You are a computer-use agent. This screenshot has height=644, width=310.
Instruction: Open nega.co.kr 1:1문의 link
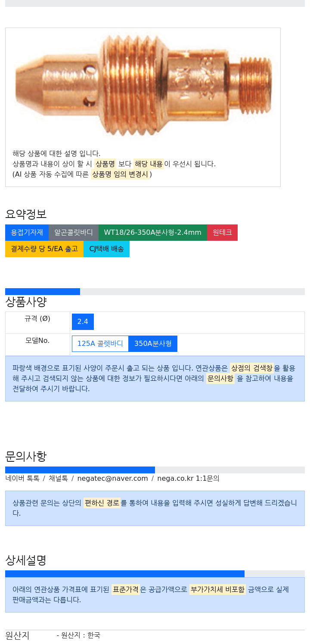click(x=188, y=478)
